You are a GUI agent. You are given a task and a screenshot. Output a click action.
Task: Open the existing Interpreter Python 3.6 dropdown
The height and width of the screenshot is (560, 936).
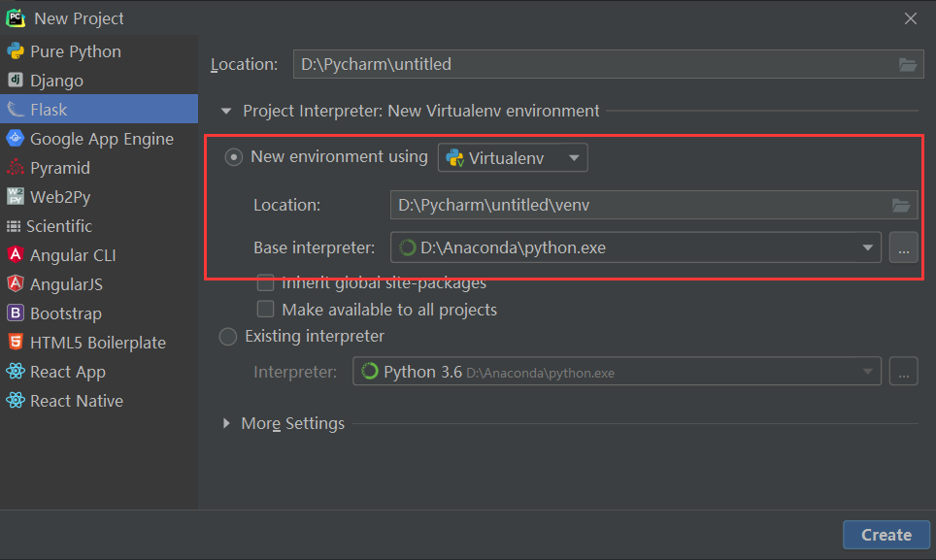point(617,372)
